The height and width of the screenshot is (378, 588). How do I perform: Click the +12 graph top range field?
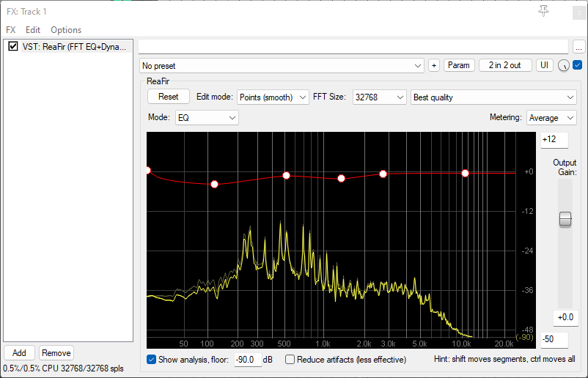pos(554,140)
